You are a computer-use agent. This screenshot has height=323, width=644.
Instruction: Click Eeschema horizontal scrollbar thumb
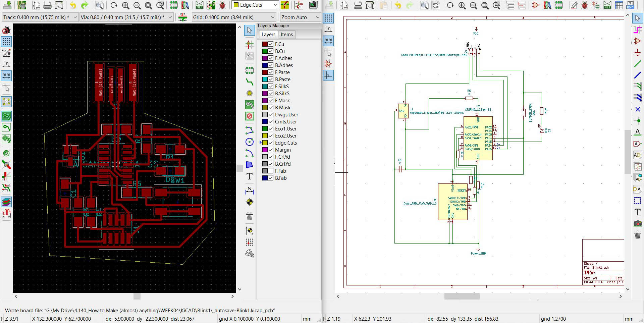(462, 297)
